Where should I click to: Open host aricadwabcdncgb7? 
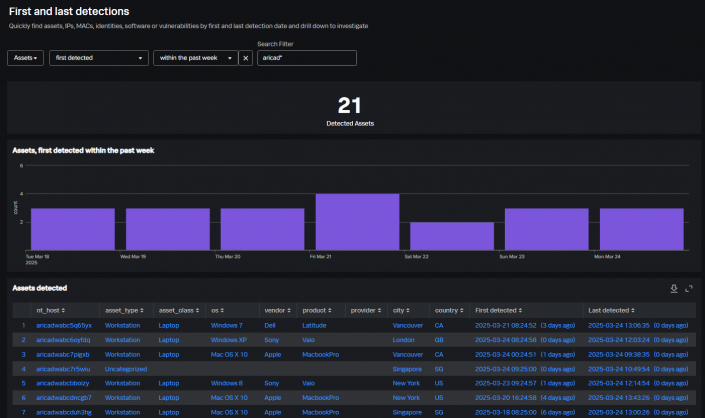pos(64,398)
